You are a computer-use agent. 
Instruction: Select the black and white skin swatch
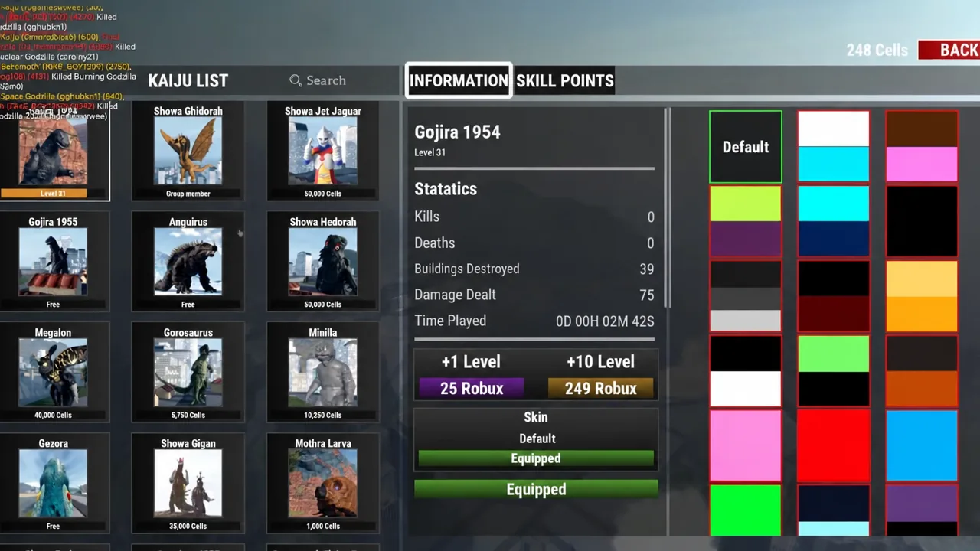click(x=746, y=371)
